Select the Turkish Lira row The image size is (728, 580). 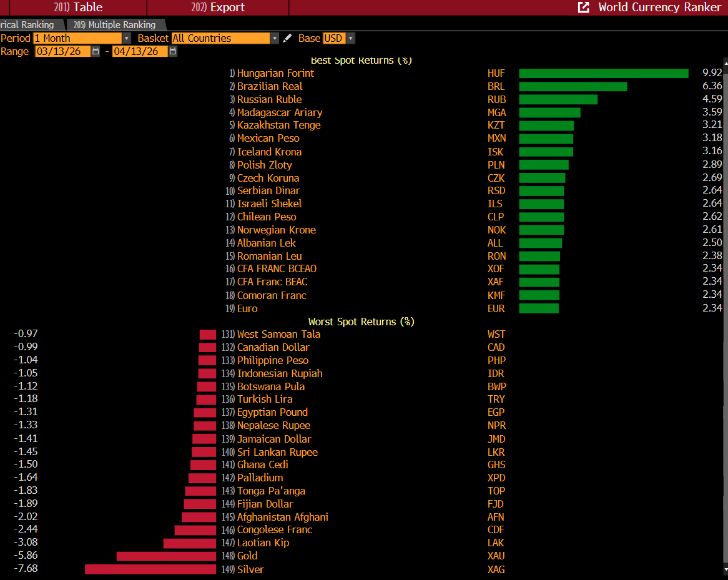[265, 400]
